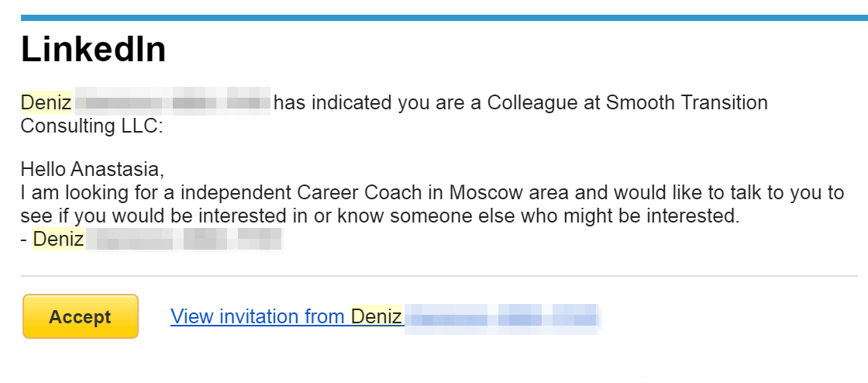Open the 'View invitation from Deniz' link
The width and height of the screenshot is (868, 383).
point(384,316)
